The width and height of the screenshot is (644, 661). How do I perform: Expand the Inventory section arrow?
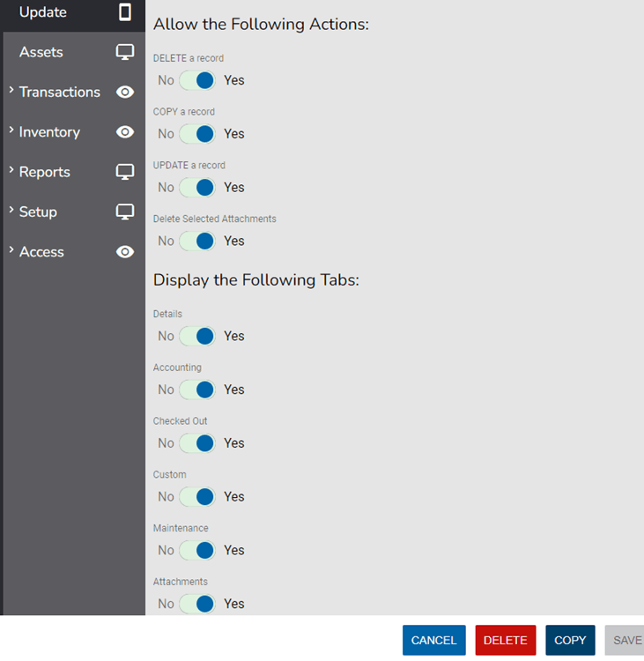tap(11, 130)
